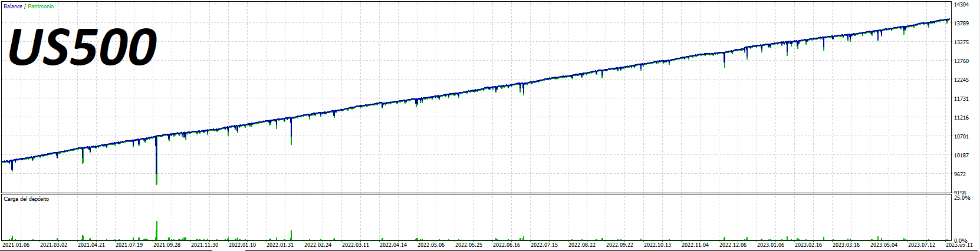Click the 2022.01.10 date label

(242, 245)
